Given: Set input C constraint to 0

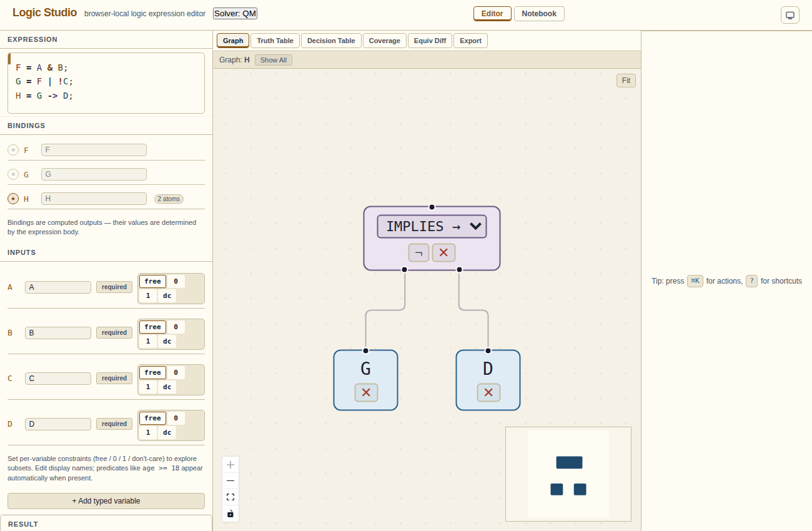Looking at the screenshot, I should pyautogui.click(x=176, y=372).
